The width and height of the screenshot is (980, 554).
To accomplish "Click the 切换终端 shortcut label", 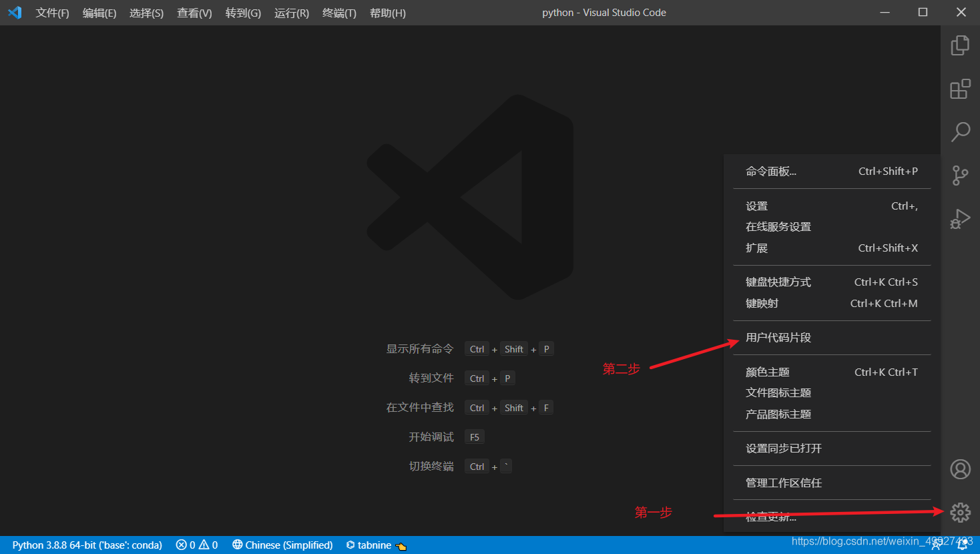I will (x=431, y=467).
